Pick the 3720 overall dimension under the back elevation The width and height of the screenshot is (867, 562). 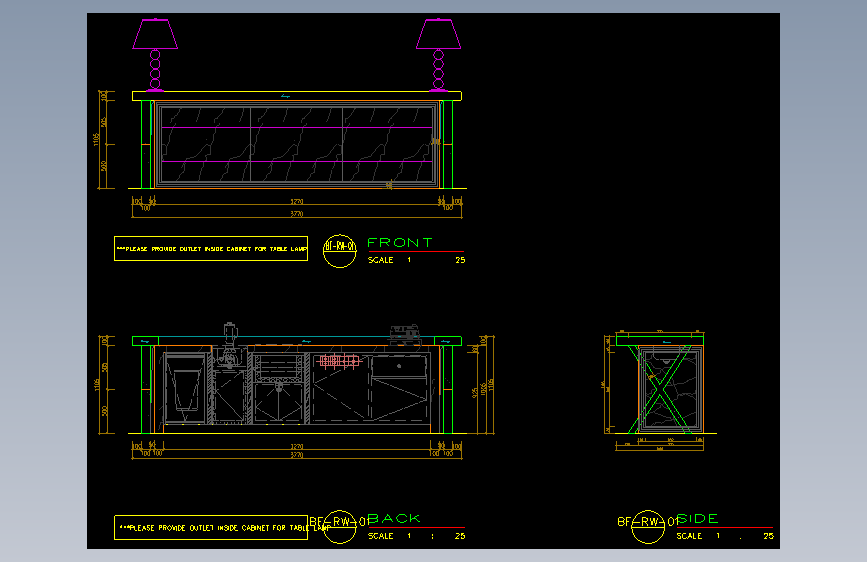297,455
